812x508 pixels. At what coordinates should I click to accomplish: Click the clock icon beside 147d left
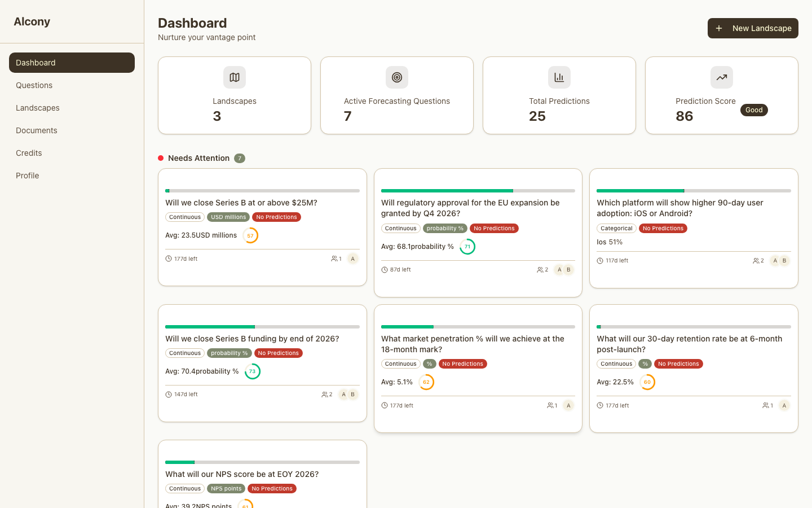(169, 395)
